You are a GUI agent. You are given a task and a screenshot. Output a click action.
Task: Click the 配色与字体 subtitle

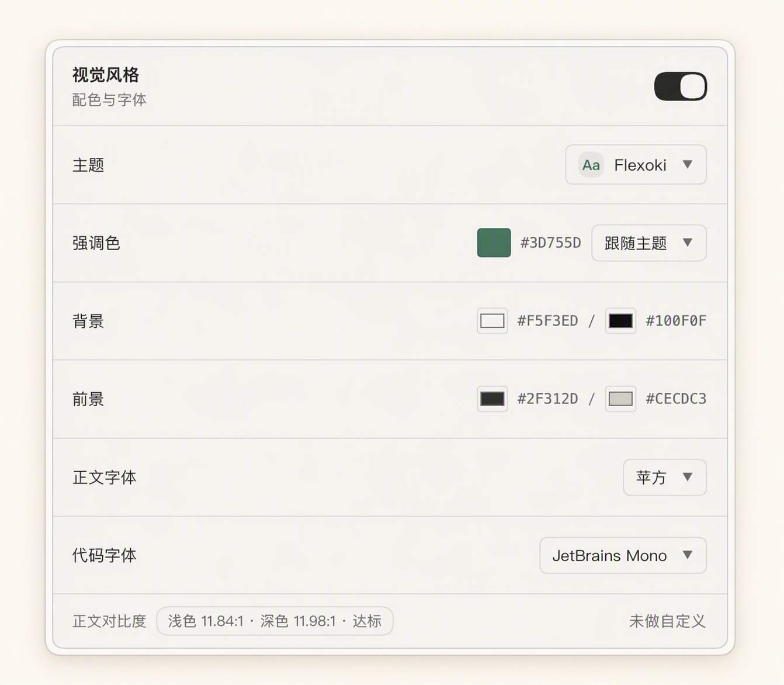[x=109, y=100]
